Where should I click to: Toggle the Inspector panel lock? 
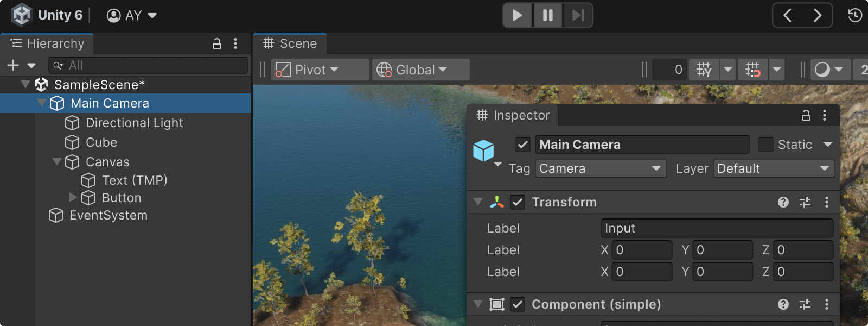(806, 115)
